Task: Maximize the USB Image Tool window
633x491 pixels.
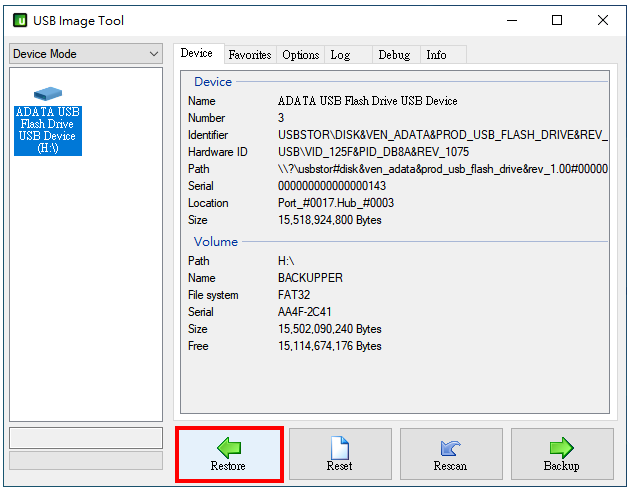Action: coord(557,20)
